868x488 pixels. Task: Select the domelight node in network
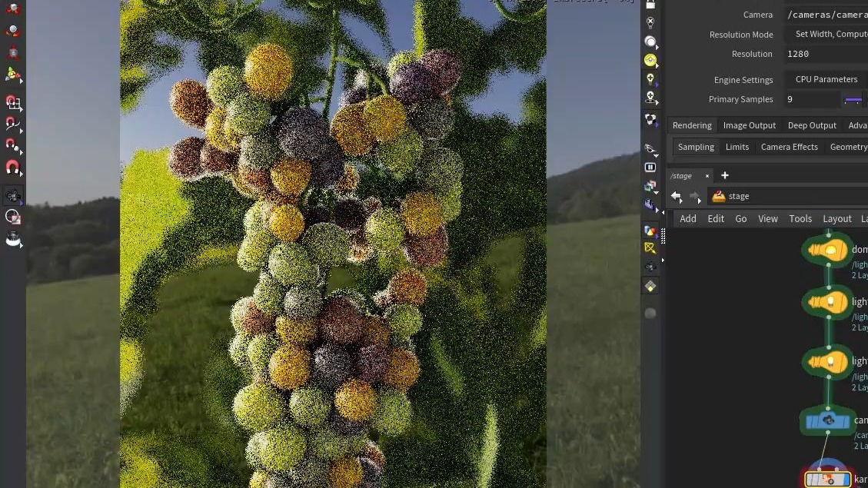827,250
